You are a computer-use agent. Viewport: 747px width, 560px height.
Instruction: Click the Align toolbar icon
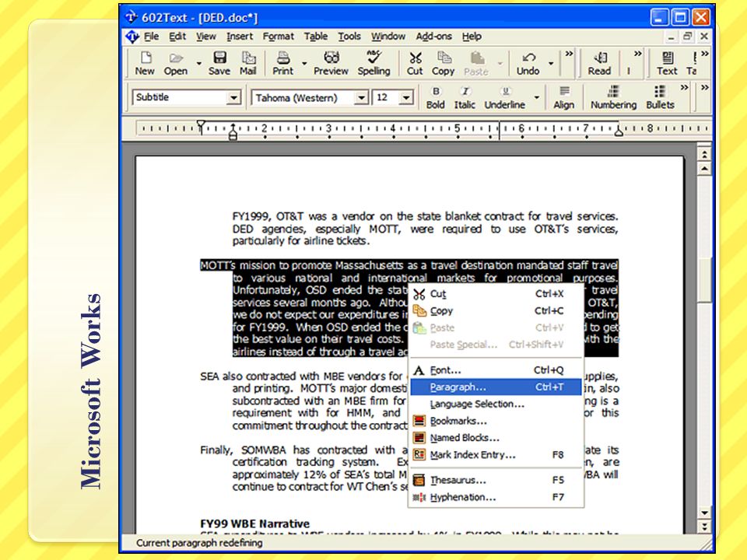pos(564,98)
